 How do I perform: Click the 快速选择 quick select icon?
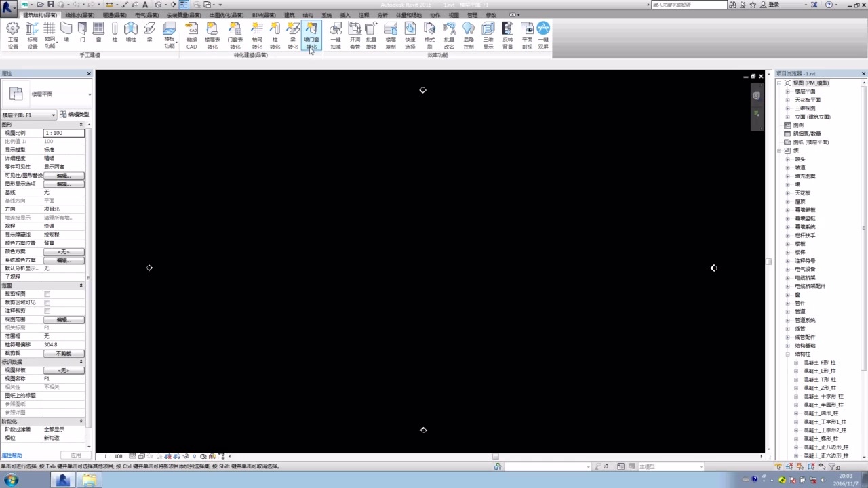coord(410,35)
